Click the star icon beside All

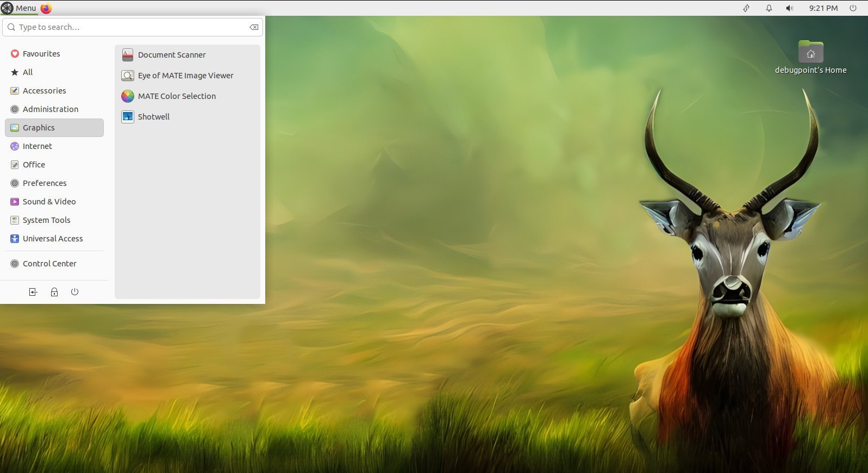(15, 72)
